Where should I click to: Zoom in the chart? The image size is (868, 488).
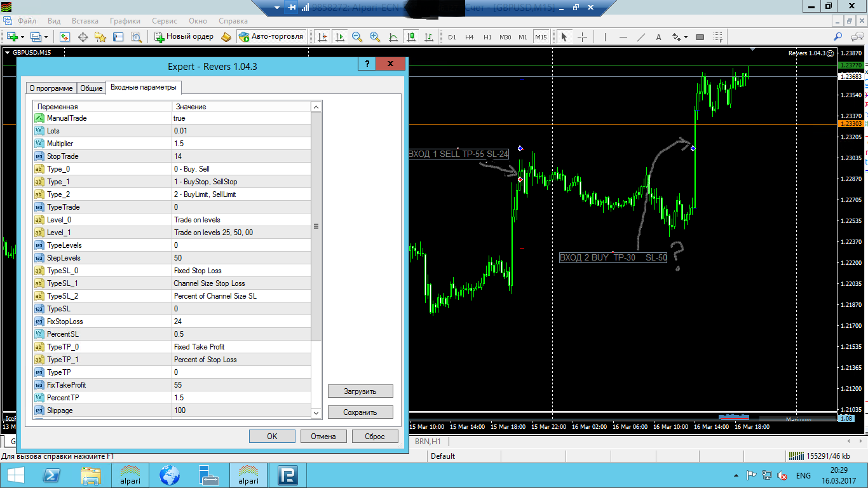pyautogui.click(x=375, y=37)
